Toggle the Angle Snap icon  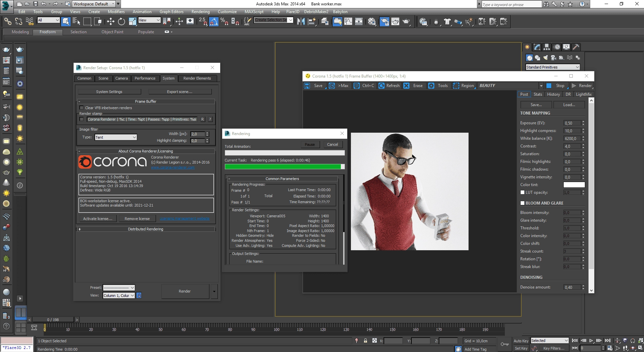coord(214,21)
